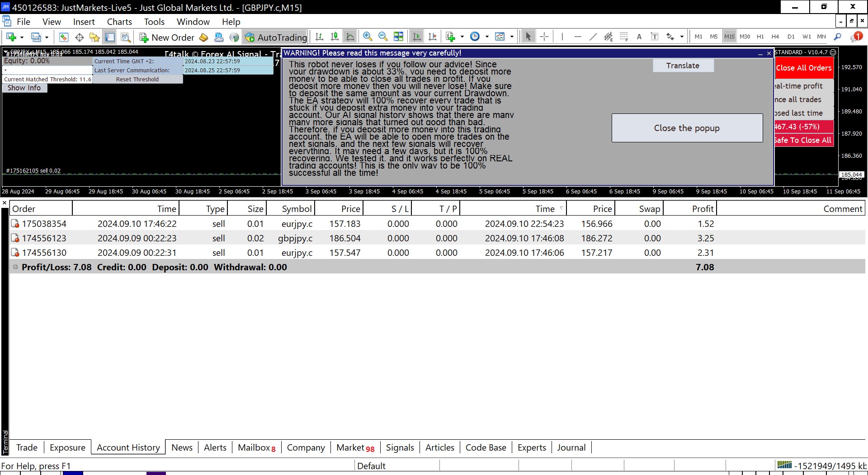The image size is (868, 475).
Task: Click Reset Threshold
Action: 137,79
